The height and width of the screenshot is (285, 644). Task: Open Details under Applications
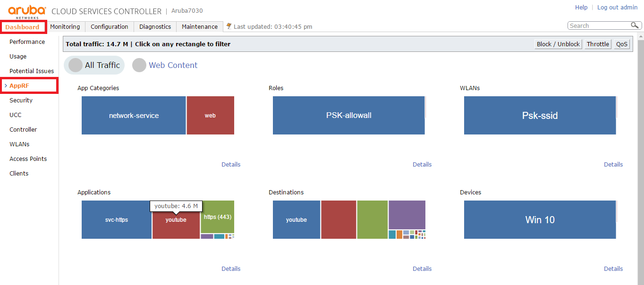pos(231,268)
